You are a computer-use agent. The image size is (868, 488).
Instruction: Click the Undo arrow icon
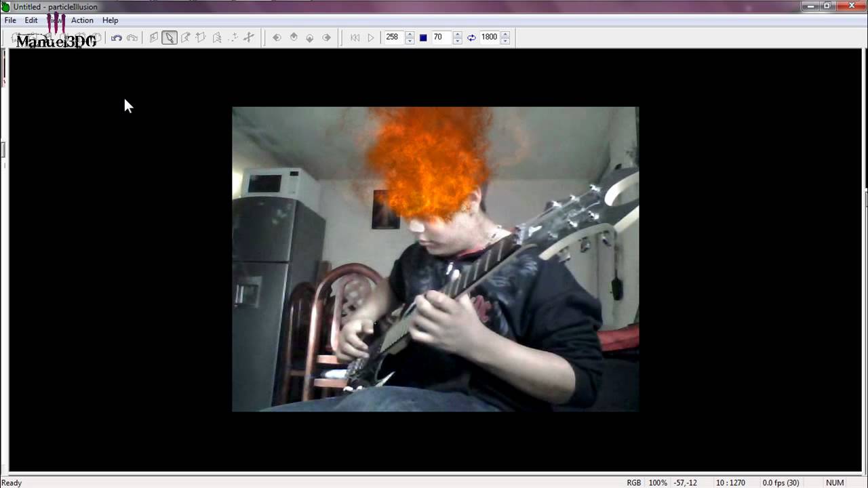click(x=117, y=38)
